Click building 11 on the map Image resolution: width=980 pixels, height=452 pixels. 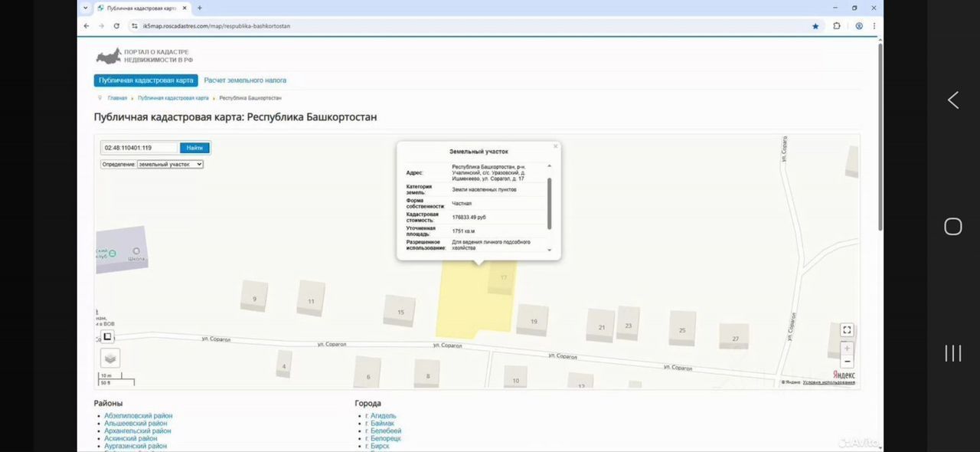pos(311,298)
